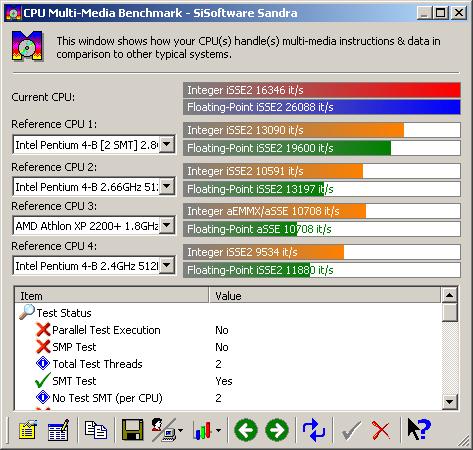This screenshot has width=473, height=450.
Task: Open arrow next to person-computer icon
Action: pos(180,430)
